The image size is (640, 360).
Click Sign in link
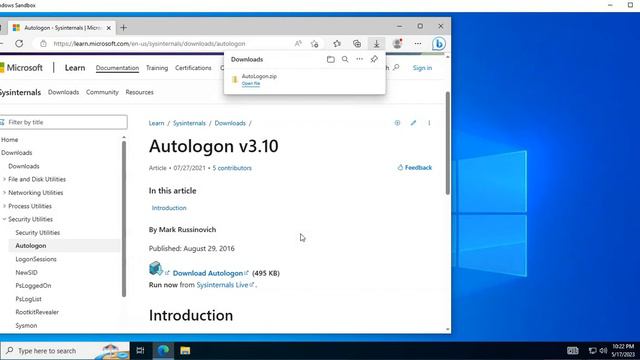click(422, 68)
